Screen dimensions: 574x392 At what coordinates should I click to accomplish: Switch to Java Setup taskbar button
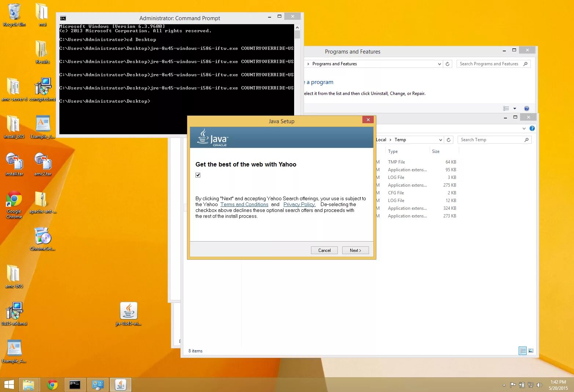coord(121,385)
